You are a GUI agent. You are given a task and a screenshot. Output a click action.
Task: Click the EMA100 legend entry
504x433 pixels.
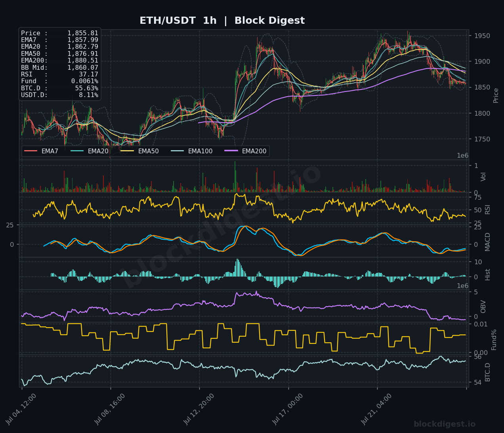click(192, 151)
